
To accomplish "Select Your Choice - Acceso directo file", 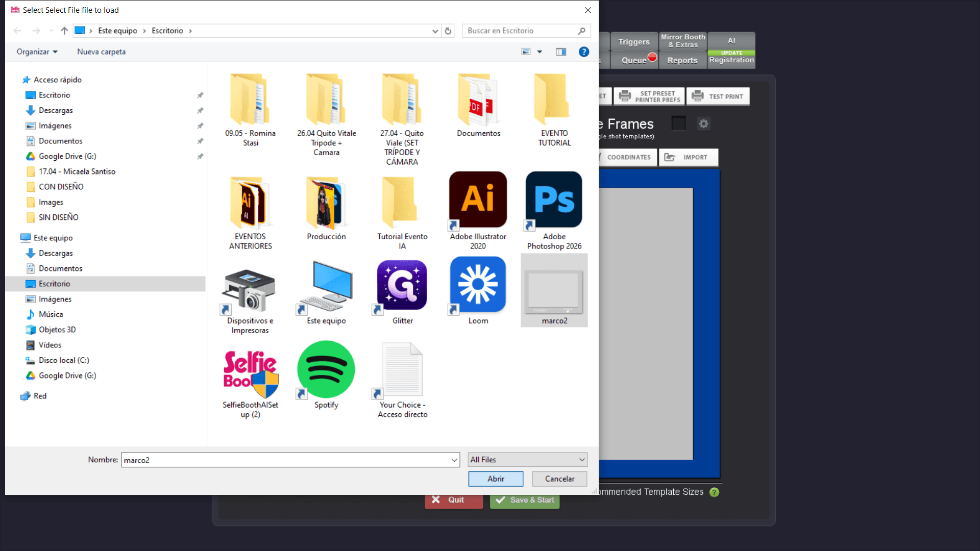I will 402,380.
